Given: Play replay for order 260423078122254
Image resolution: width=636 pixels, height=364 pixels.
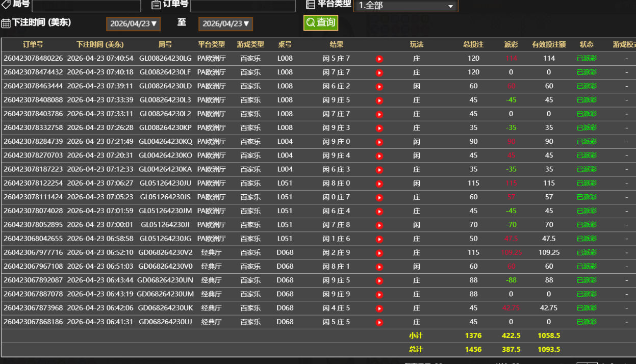Looking at the screenshot, I should (x=379, y=184).
